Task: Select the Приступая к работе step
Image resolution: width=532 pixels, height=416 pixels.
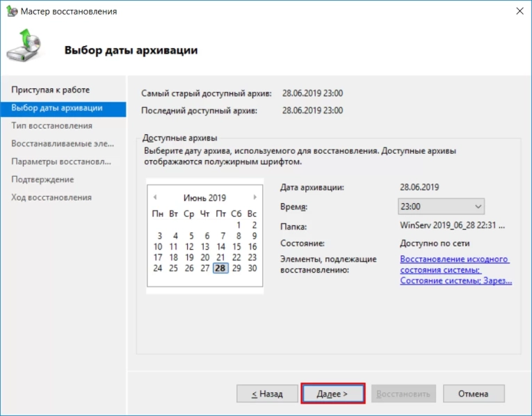Action: point(50,90)
